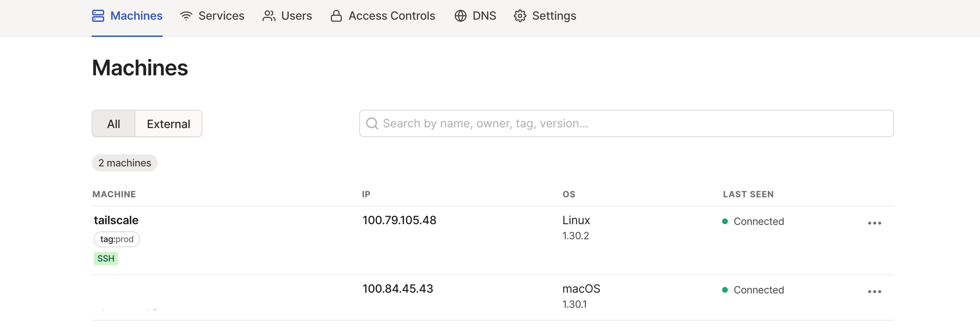
Task: Click the DNS globe icon
Action: pyautogui.click(x=460, y=16)
